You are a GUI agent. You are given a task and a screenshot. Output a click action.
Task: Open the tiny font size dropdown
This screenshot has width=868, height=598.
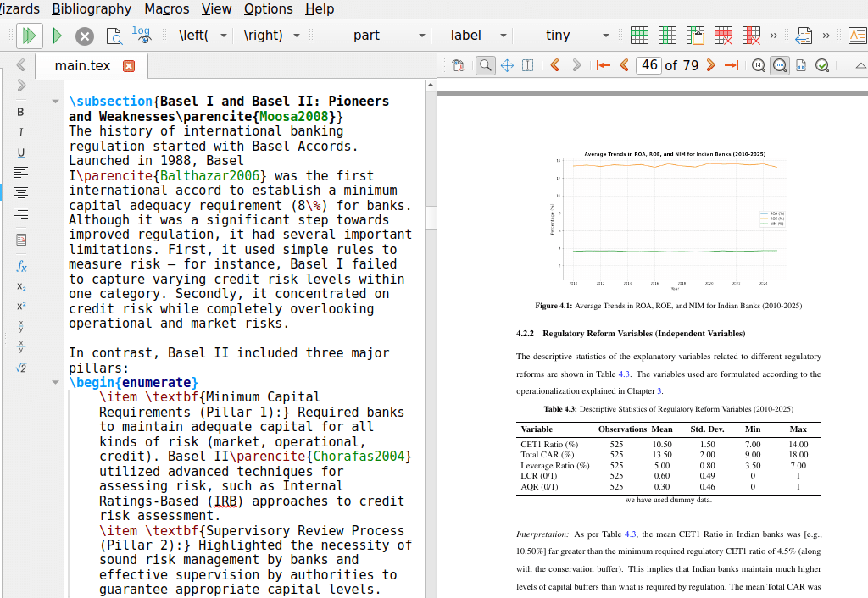tap(605, 36)
